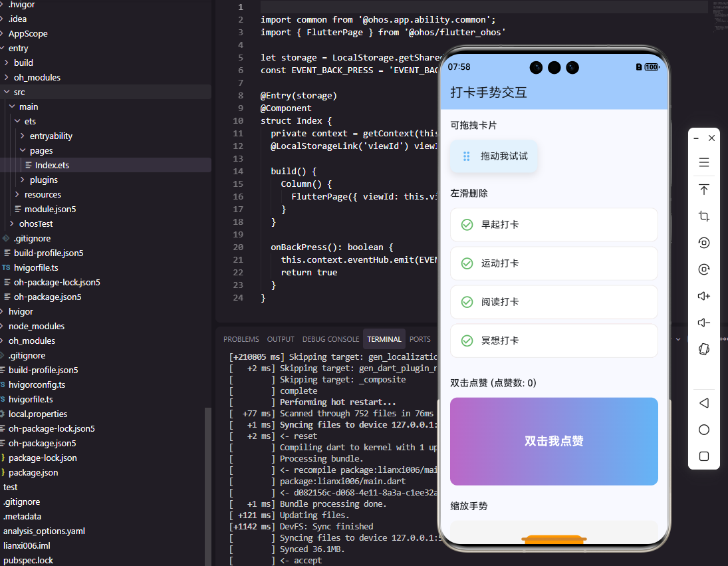Minimize the emulator toolbar panel
The image size is (728, 566).
coord(696,138)
